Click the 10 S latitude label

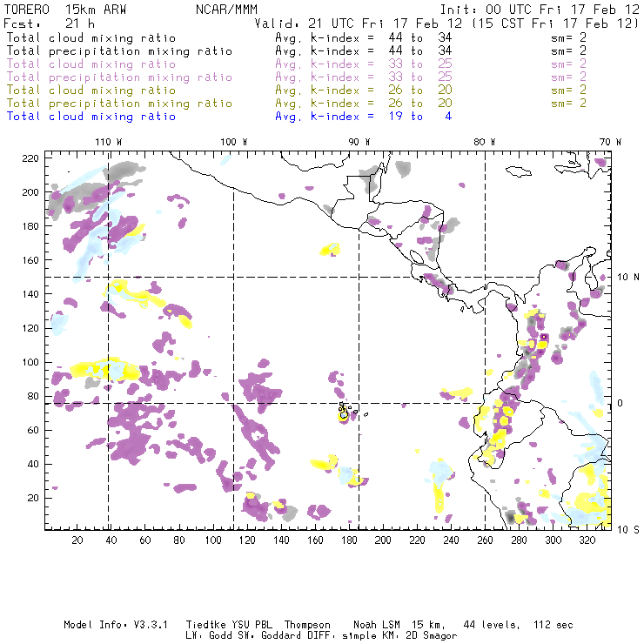click(627, 529)
